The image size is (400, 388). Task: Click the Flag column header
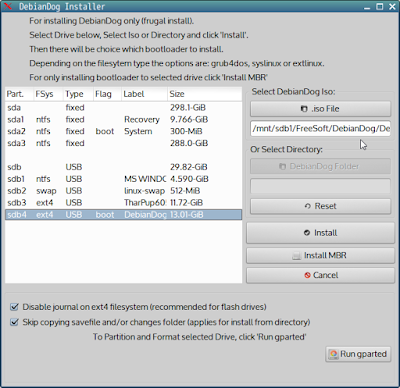(107, 94)
